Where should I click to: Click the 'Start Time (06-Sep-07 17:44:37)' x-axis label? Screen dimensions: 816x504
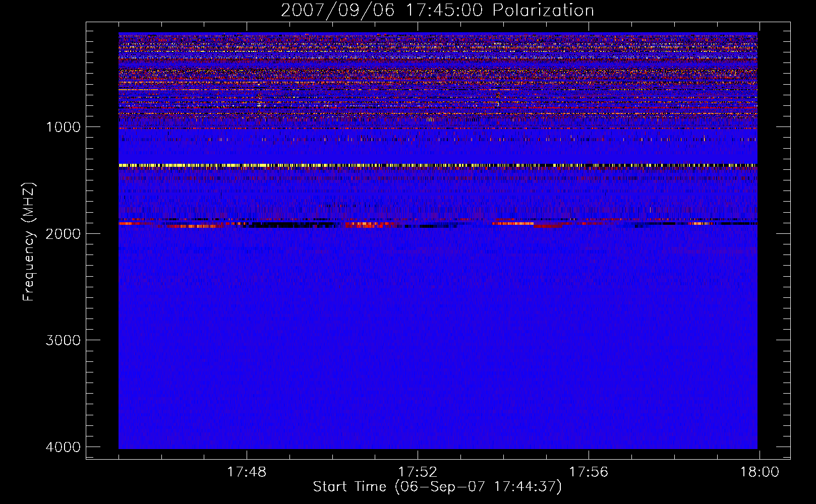(437, 487)
